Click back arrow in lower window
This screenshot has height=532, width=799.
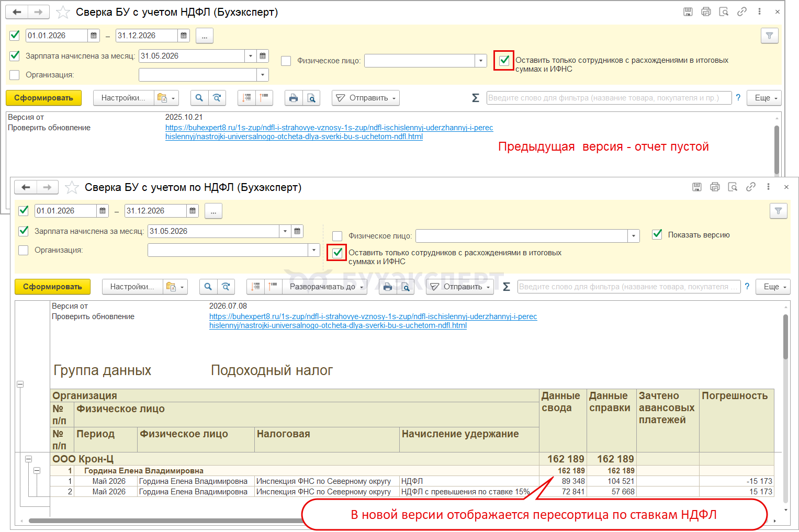coord(26,187)
